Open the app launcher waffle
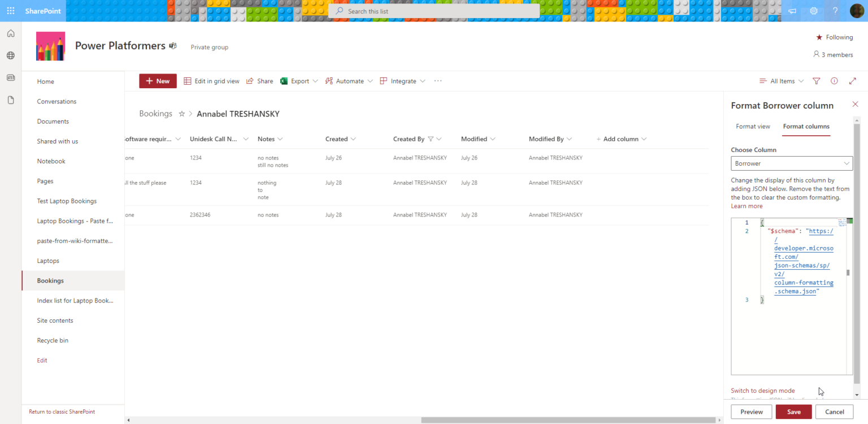Screen dimensions: 868x424 [x=10, y=11]
